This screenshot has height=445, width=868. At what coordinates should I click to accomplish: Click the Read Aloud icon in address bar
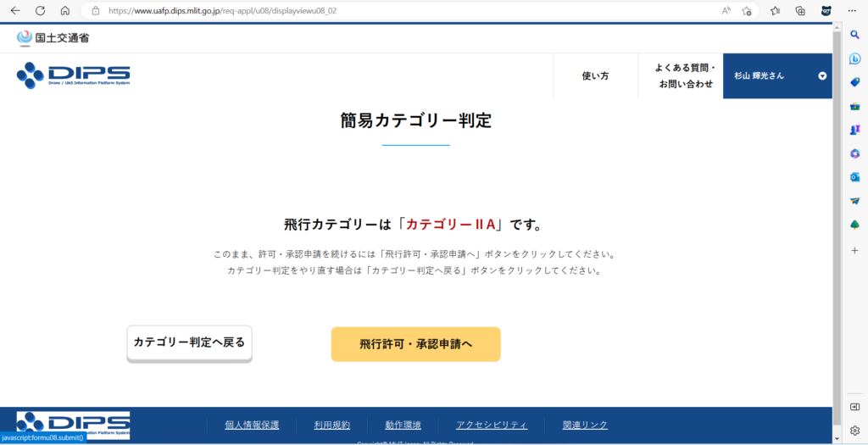click(x=726, y=11)
